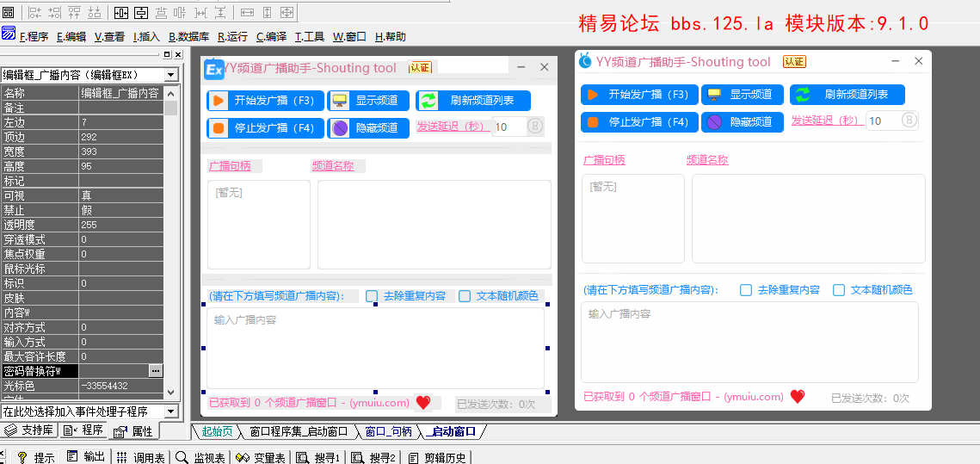The width and height of the screenshot is (980, 464).
Task: Click the align left edges icon
Action: 35,12
